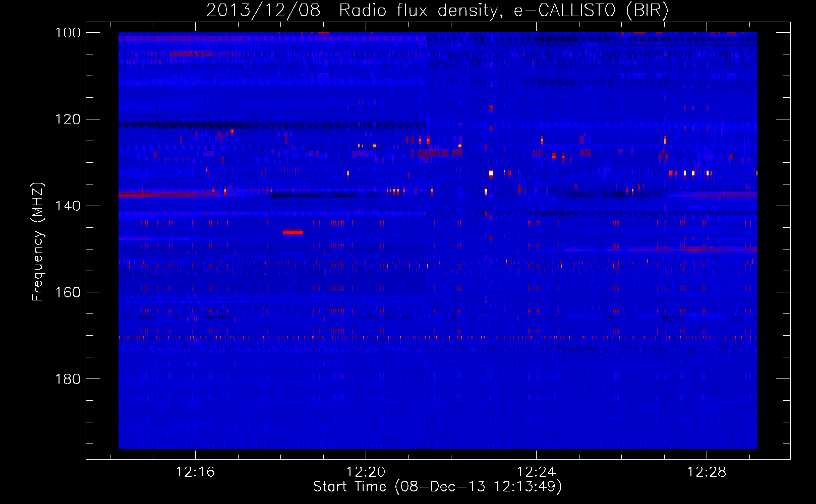This screenshot has width=816, height=504.
Task: Click the 12:20 time tick label
Action: click(366, 472)
